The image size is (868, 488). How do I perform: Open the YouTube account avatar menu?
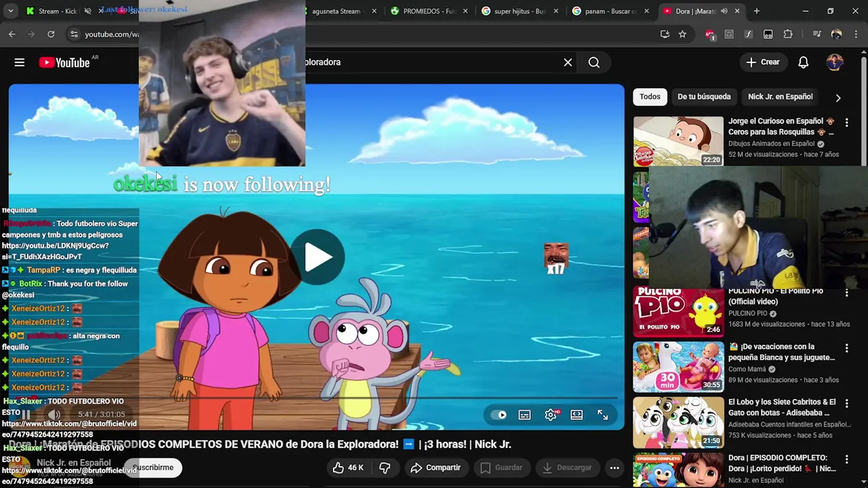click(x=835, y=62)
